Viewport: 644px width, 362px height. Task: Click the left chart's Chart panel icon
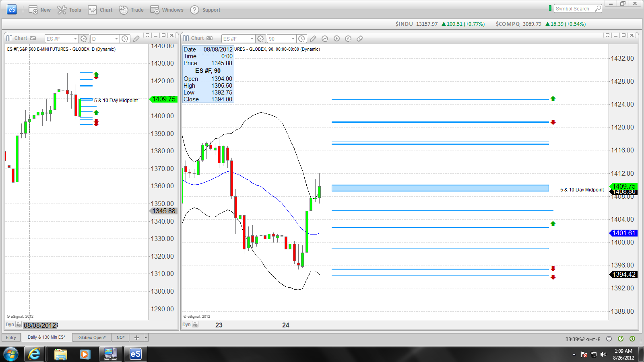coord(9,38)
